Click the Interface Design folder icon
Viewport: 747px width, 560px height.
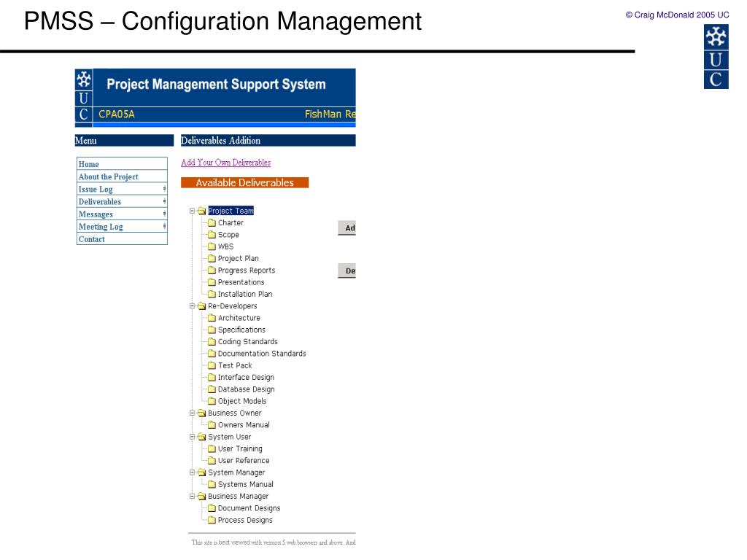tap(212, 377)
